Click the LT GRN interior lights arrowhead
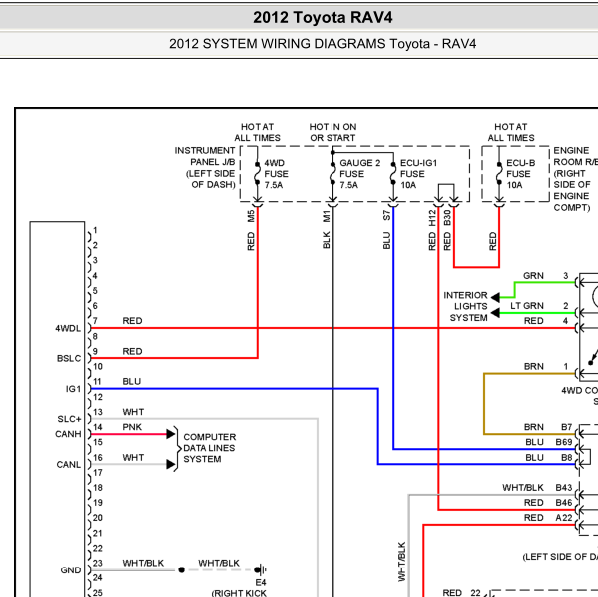Viewport: 598px width, 597px height. pos(495,313)
